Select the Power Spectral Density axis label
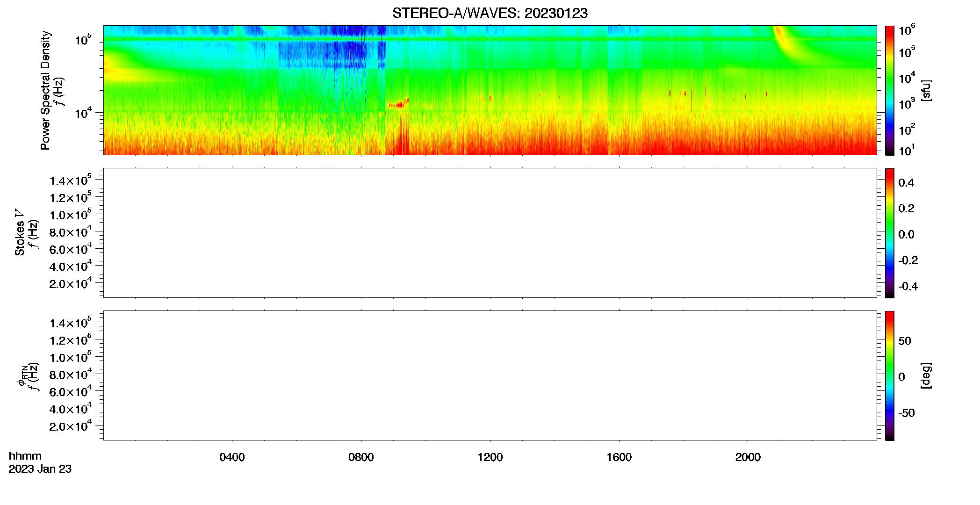 (x=45, y=90)
